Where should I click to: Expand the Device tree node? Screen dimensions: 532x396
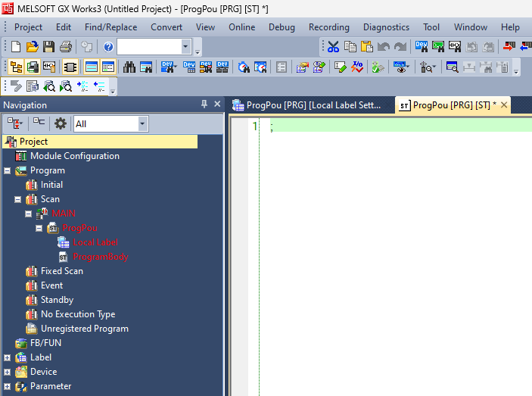pyautogui.click(x=7, y=373)
